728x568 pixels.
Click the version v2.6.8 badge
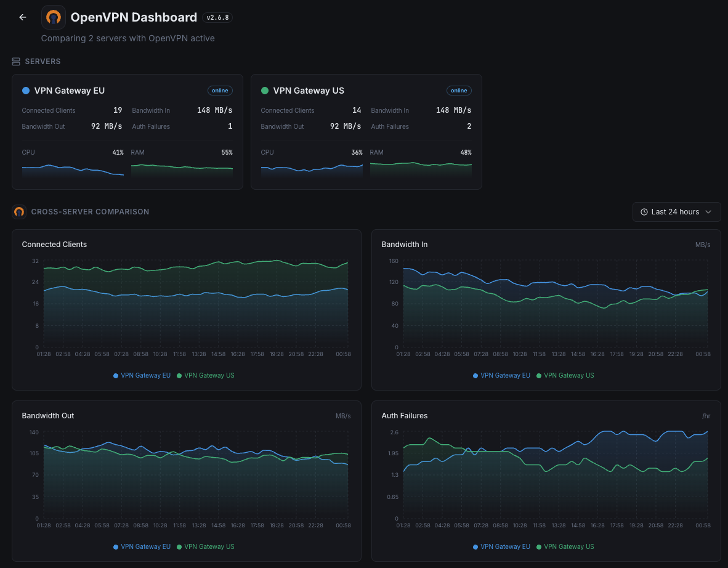pos(217,18)
